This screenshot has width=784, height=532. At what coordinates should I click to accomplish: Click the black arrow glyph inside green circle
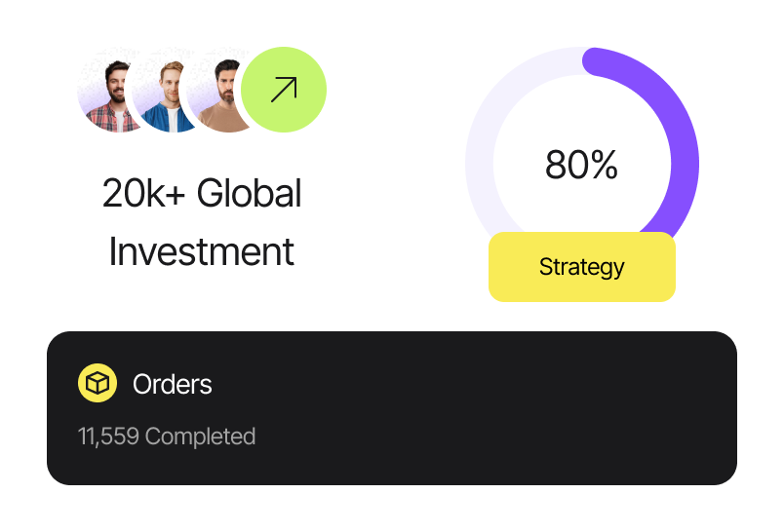point(284,91)
